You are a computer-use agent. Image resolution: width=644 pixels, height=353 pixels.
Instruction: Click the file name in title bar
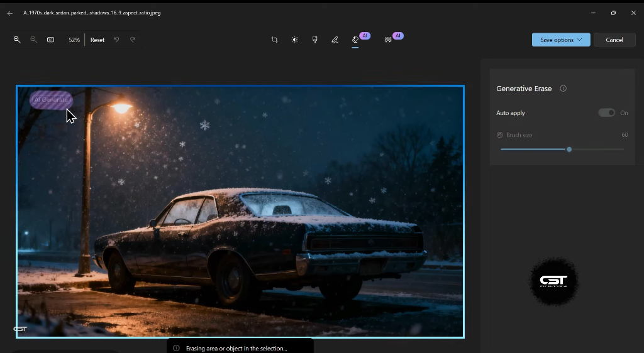[x=92, y=13]
